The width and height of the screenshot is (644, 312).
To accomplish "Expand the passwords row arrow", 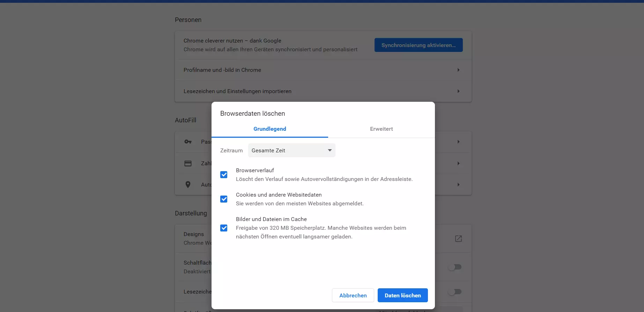I will [458, 142].
